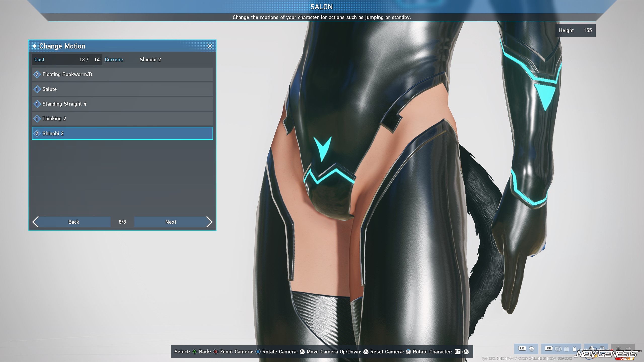Click the Height 155 display
Image resolution: width=644 pixels, height=362 pixels.
[x=575, y=30]
